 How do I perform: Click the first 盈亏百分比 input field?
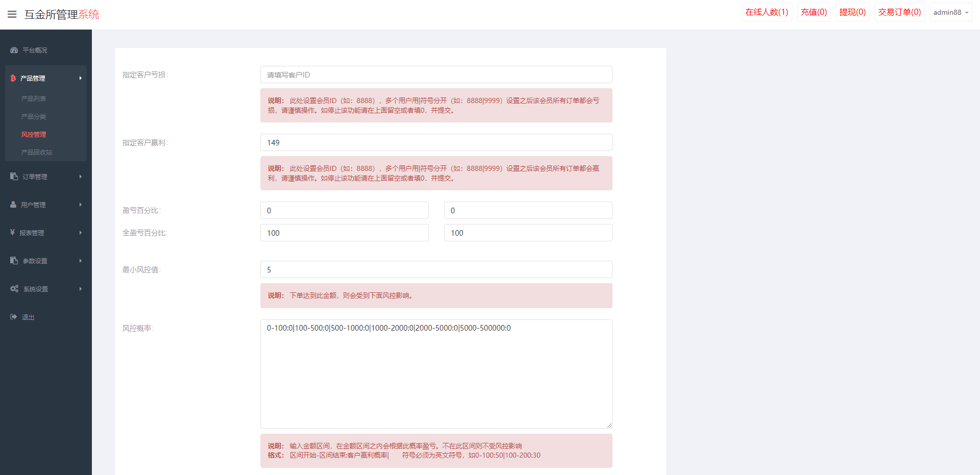click(345, 210)
